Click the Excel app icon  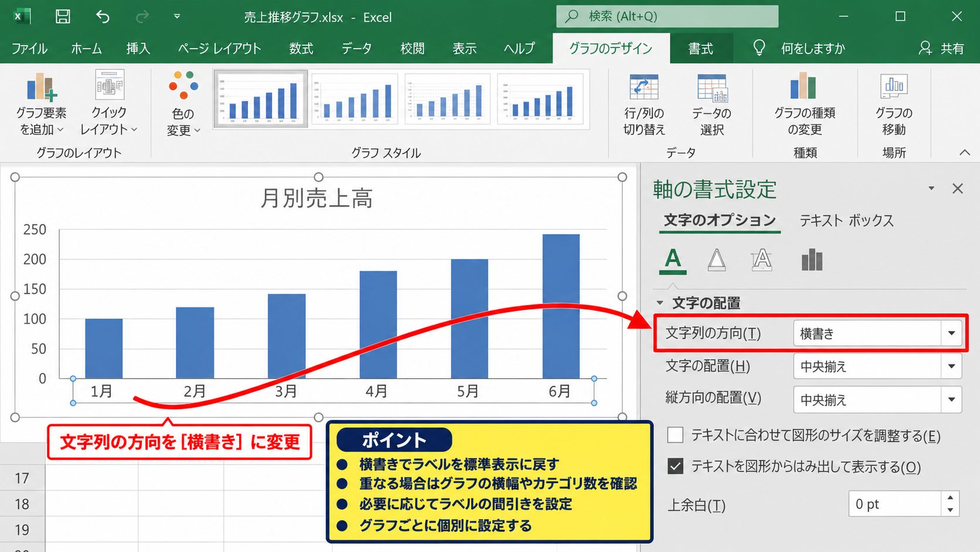pos(22,16)
